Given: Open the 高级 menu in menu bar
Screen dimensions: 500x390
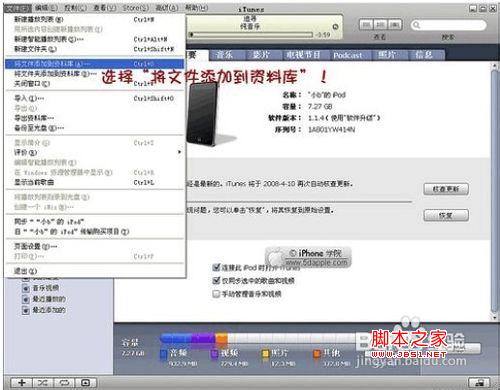Looking at the screenshot, I should pos(167,8).
